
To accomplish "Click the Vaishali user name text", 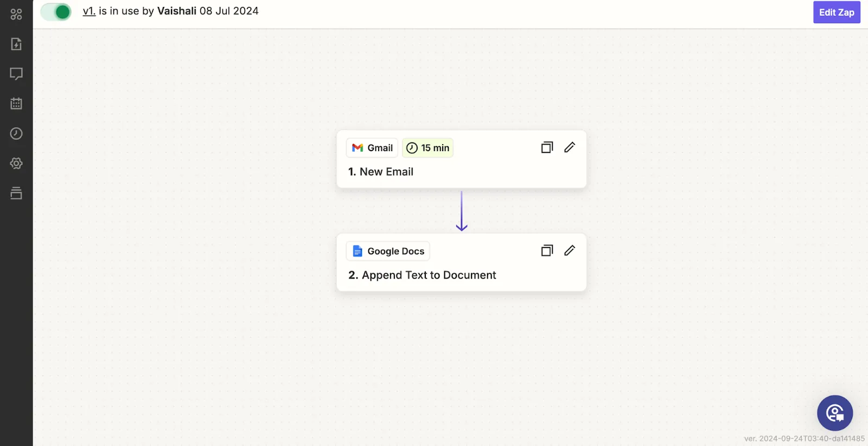I will coord(177,11).
